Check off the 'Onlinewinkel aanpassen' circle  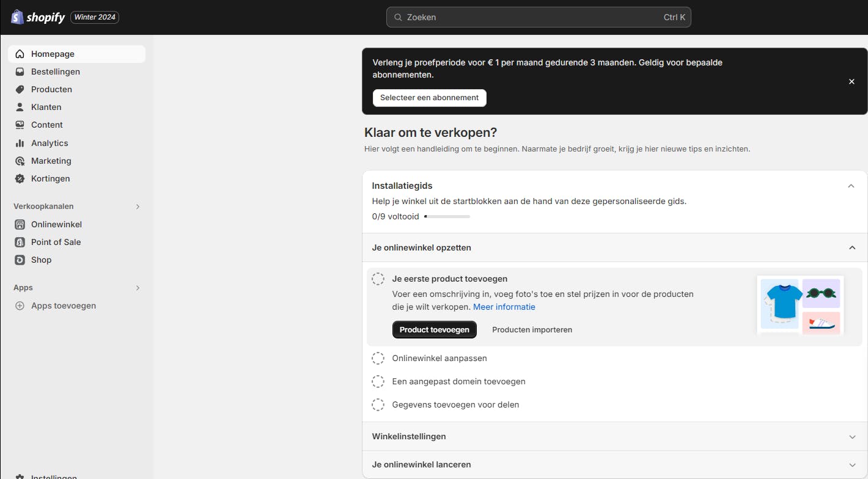tap(378, 358)
